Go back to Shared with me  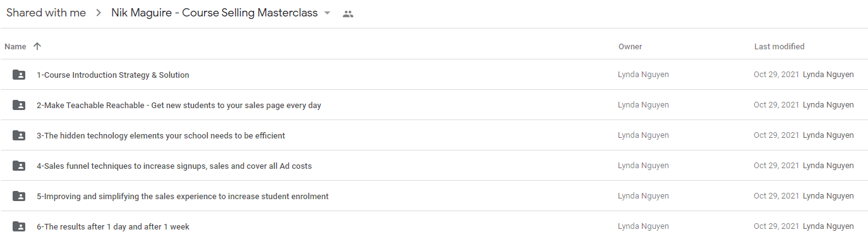46,13
